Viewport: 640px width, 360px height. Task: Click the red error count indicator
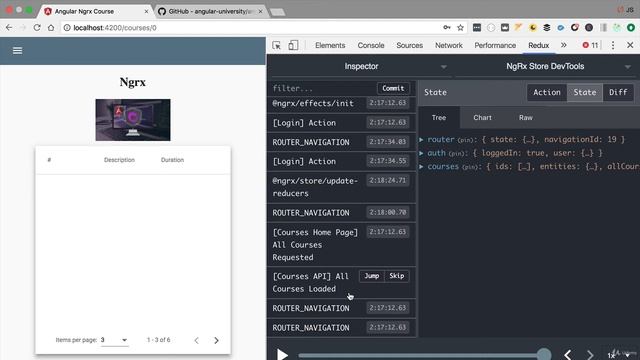pos(590,45)
